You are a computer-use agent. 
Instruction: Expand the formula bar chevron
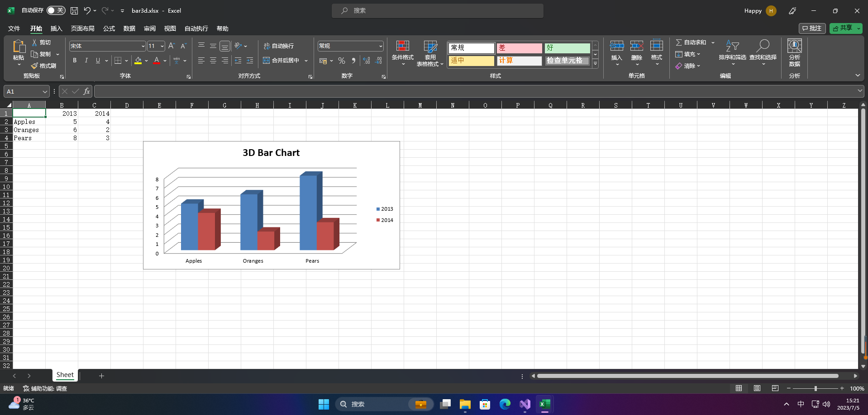(860, 91)
